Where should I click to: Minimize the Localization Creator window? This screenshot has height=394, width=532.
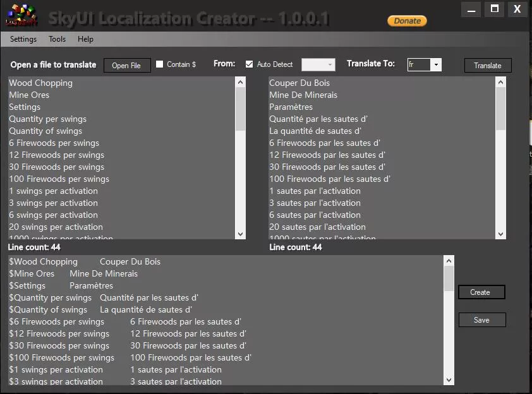point(471,9)
